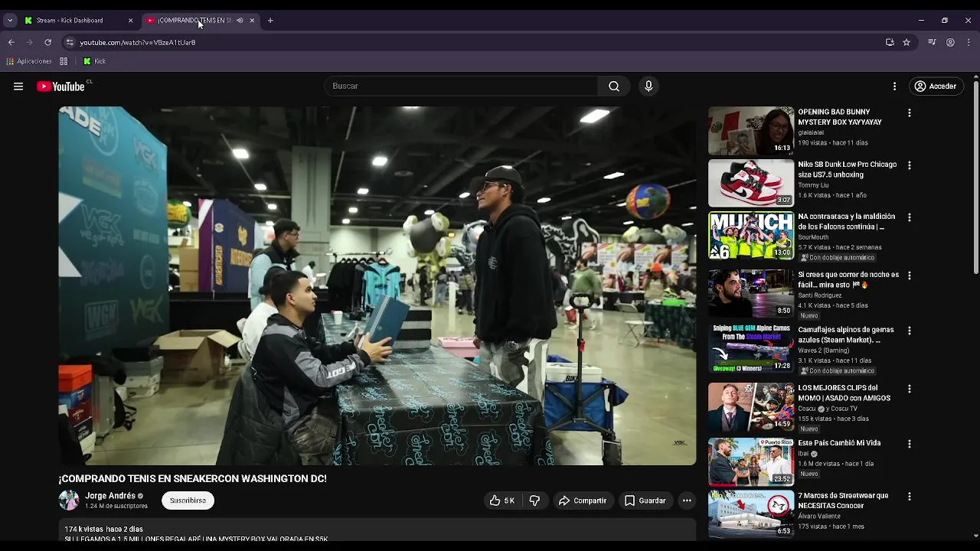This screenshot has height=551, width=980.
Task: Dislike the video with thumbs down
Action: tap(534, 500)
